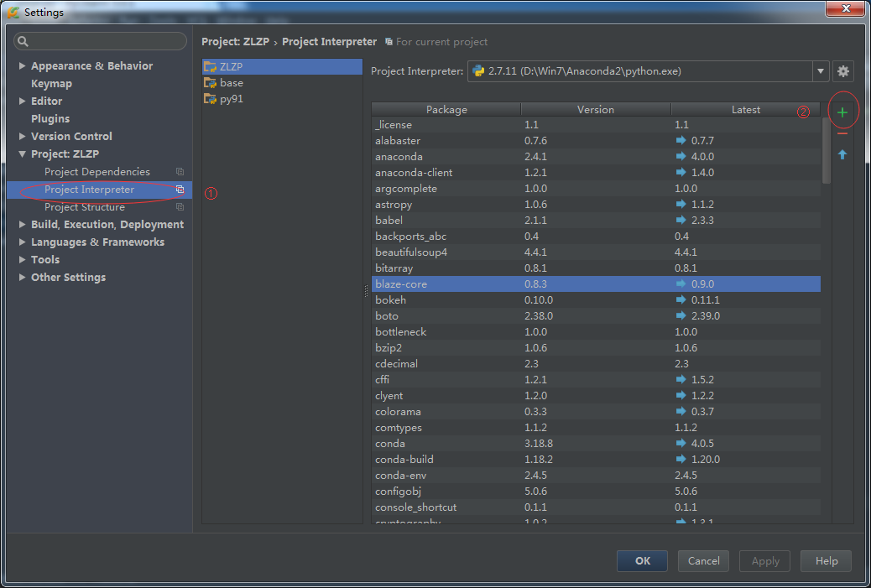Sort by the Latest column header
This screenshot has width=871, height=588.
[745, 109]
